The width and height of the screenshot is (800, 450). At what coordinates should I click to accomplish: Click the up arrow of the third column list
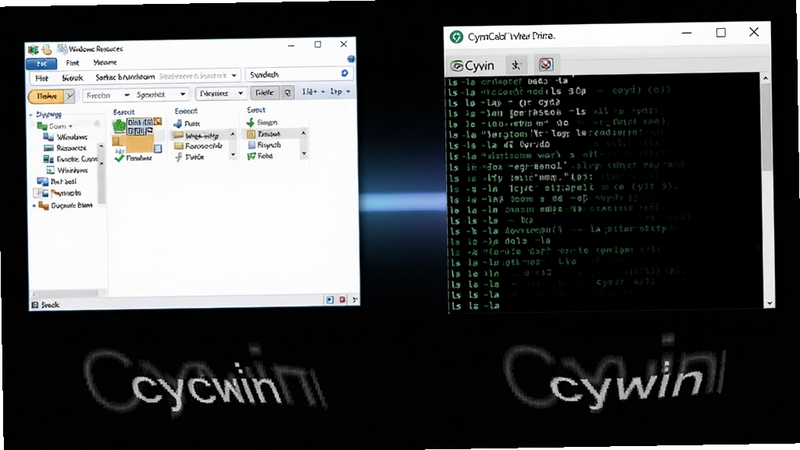[304, 133]
